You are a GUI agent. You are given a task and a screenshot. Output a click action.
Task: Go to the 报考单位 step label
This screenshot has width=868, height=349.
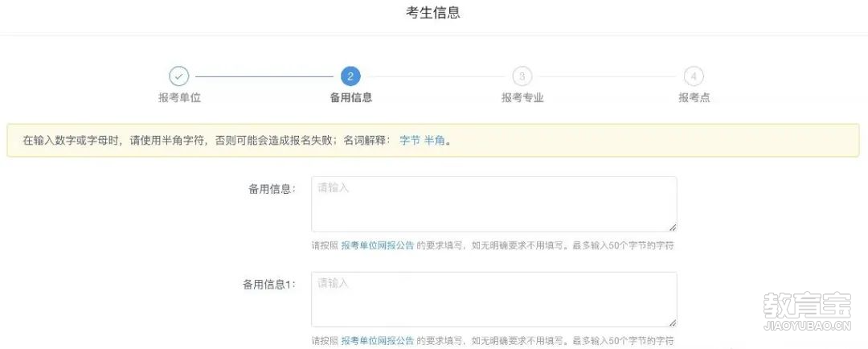[x=179, y=98]
